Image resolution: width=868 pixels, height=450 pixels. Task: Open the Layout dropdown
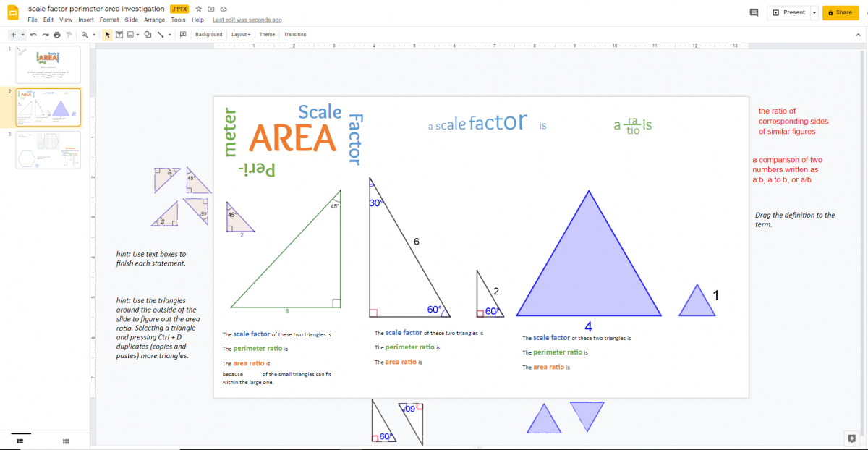(x=241, y=34)
